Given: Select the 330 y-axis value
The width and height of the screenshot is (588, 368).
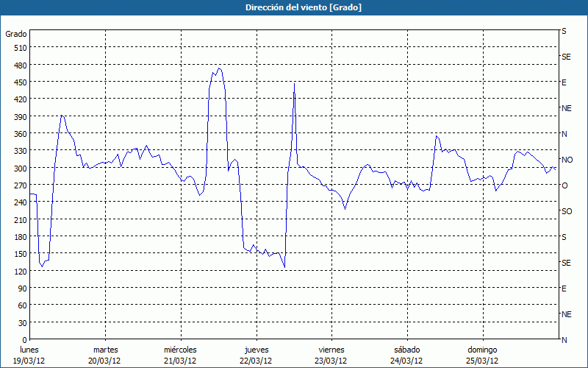Looking at the screenshot, I should pos(21,151).
